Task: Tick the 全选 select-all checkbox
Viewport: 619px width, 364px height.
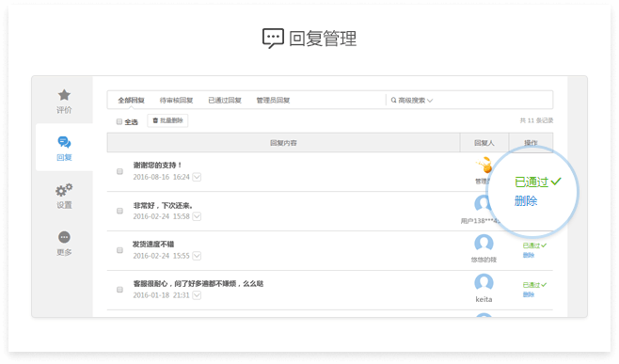Action: point(119,121)
